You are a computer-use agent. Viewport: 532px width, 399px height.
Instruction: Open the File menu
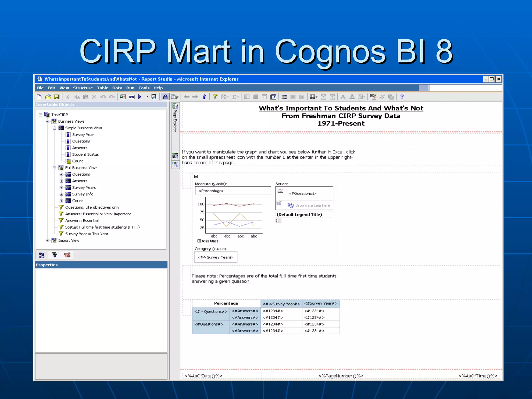[40, 88]
